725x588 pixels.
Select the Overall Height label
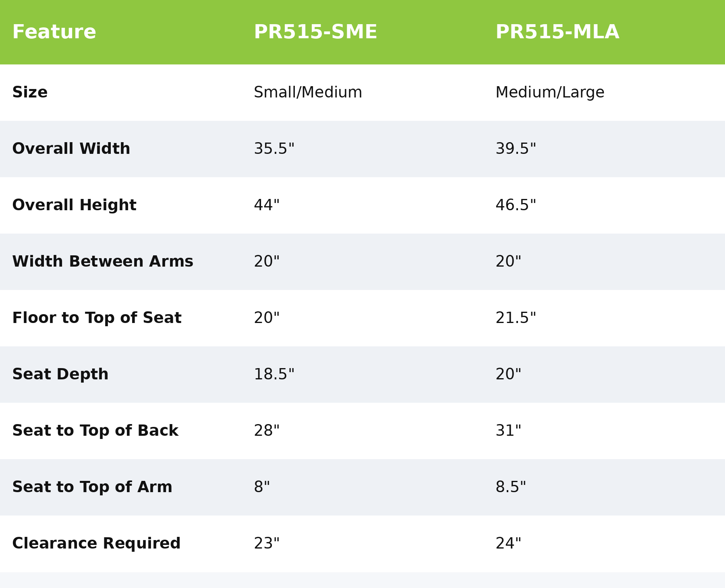74,205
